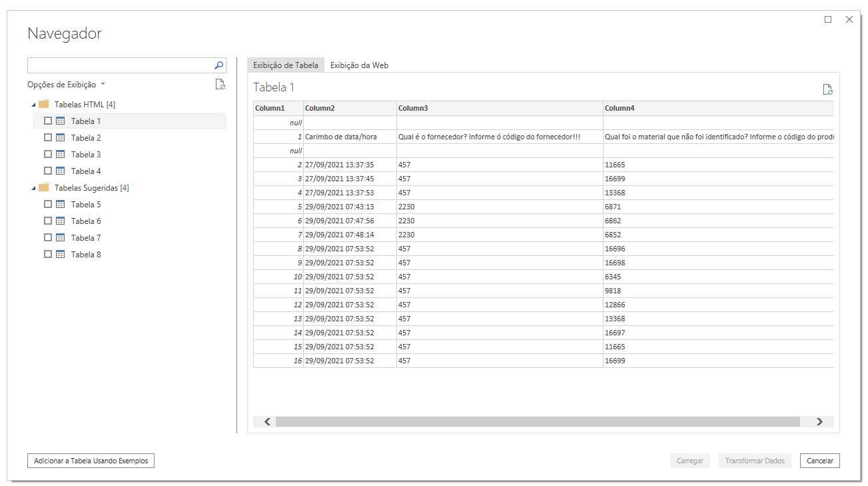The height and width of the screenshot is (486, 868).
Task: Check the Tabela 3 checkbox
Action: coord(48,155)
